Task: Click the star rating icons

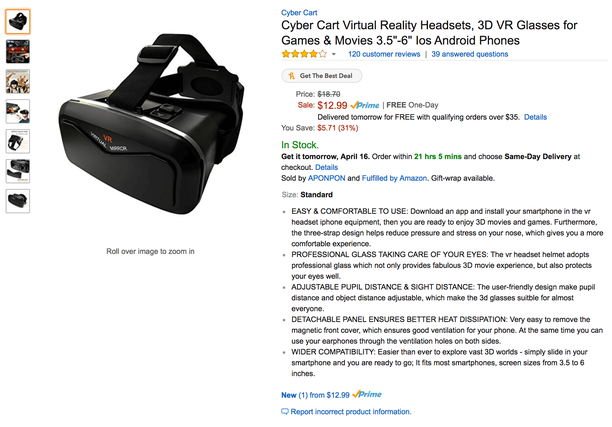Action: tap(304, 54)
